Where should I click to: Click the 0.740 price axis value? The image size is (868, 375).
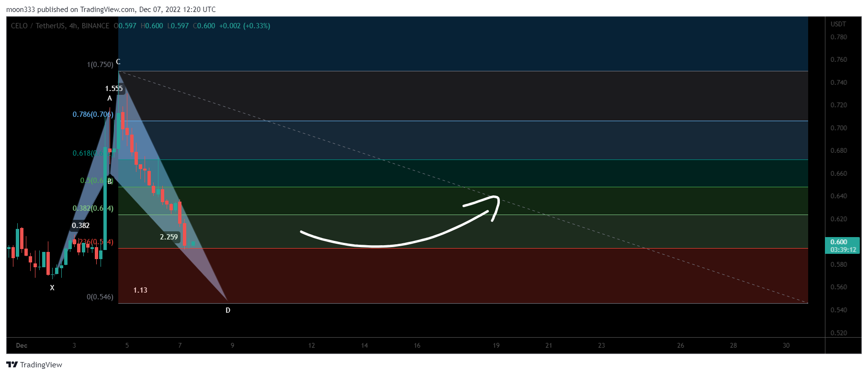(839, 82)
